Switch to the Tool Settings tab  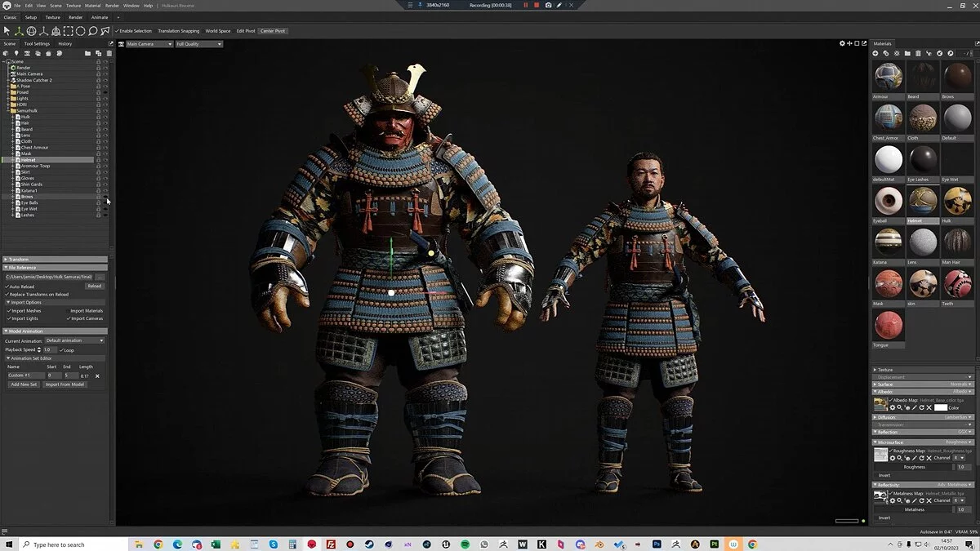pos(37,44)
